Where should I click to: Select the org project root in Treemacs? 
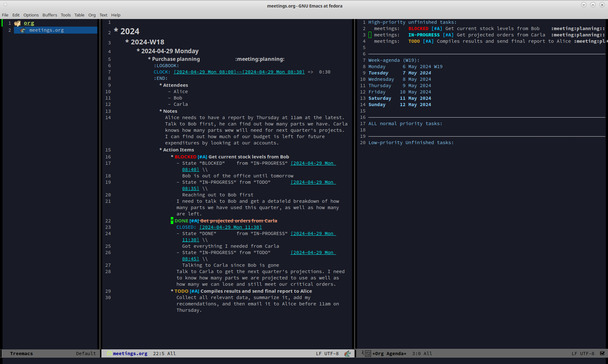click(29, 23)
